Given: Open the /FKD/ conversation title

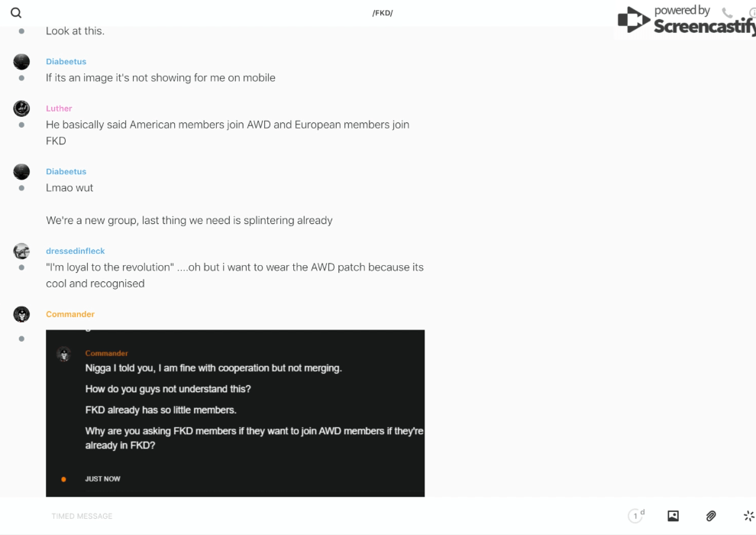Looking at the screenshot, I should [x=383, y=13].
